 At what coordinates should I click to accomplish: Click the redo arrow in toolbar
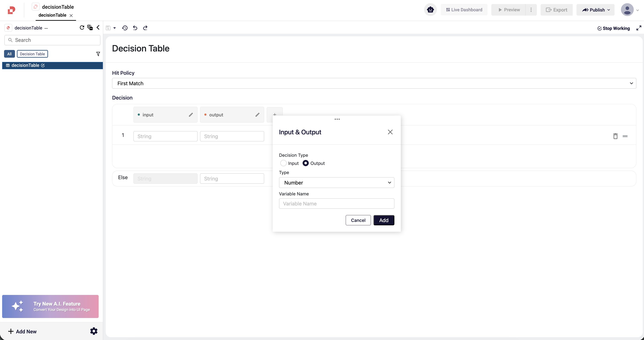(x=145, y=28)
